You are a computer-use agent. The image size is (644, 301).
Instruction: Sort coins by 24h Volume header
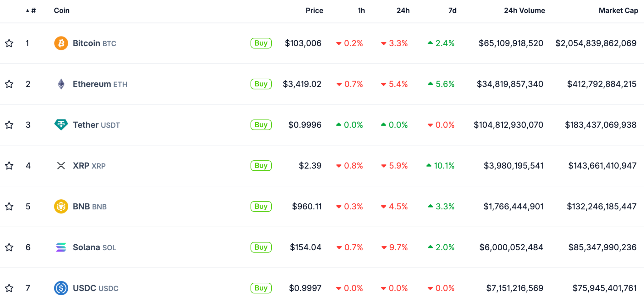point(524,11)
